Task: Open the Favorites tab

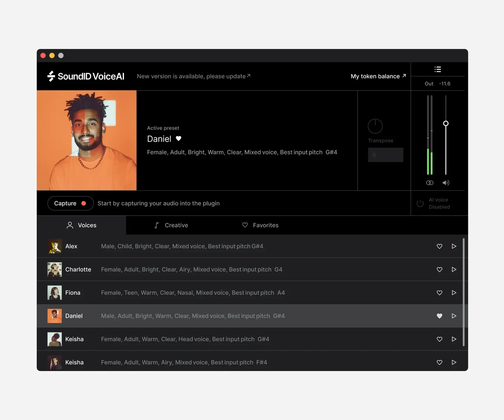Action: pos(260,225)
